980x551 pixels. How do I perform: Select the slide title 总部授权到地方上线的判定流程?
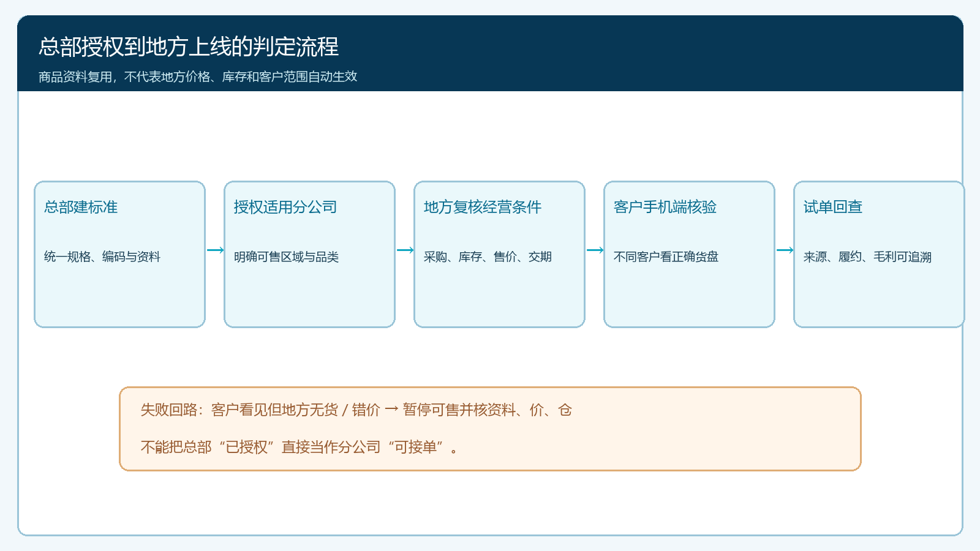tap(189, 47)
